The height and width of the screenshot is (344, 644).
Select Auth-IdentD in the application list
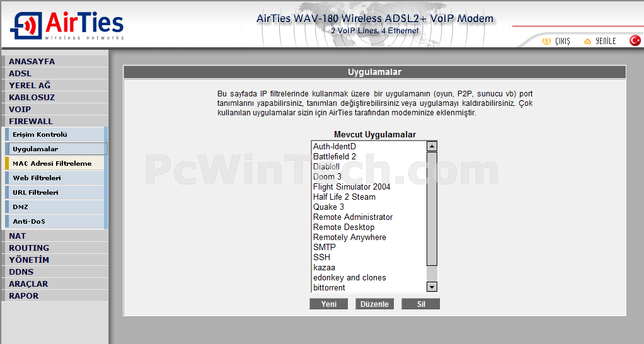tap(369, 147)
